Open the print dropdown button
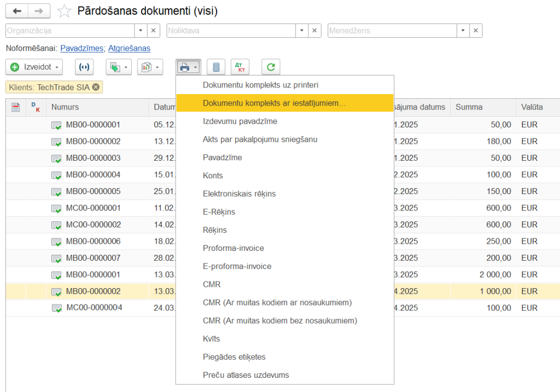The height and width of the screenshot is (392, 560). pyautogui.click(x=189, y=67)
